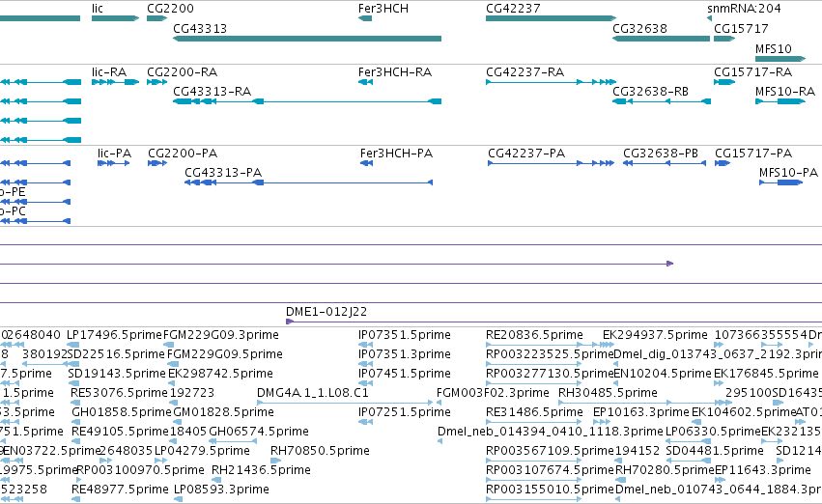
Task: Click the IP07451.5prime EST label
Action: point(404,373)
